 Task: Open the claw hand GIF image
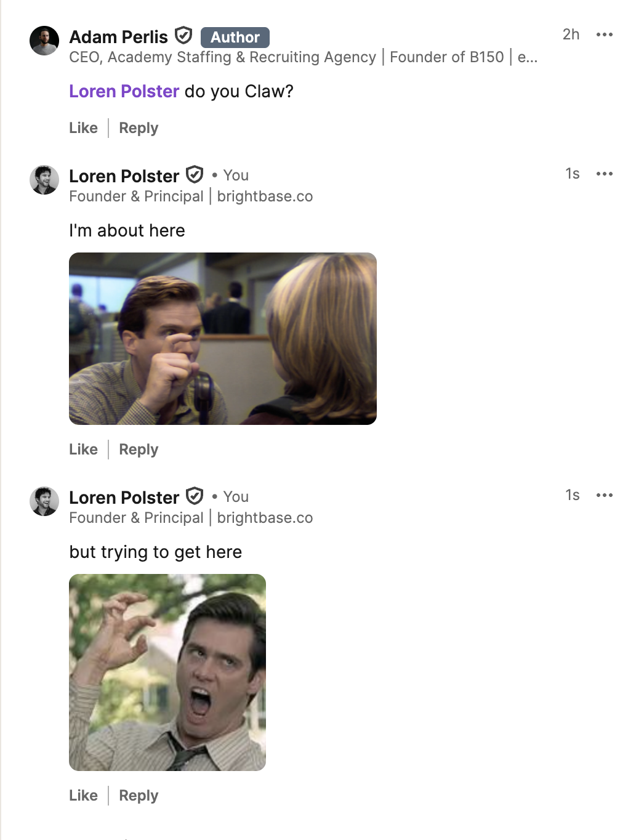167,672
